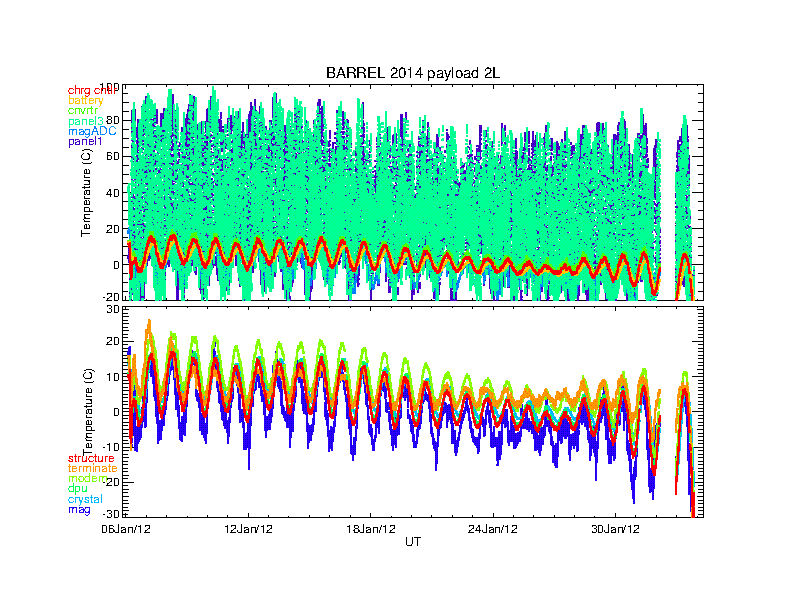The height and width of the screenshot is (612, 792).
Task: Select the orange 'battery' legend entry
Action: click(85, 100)
